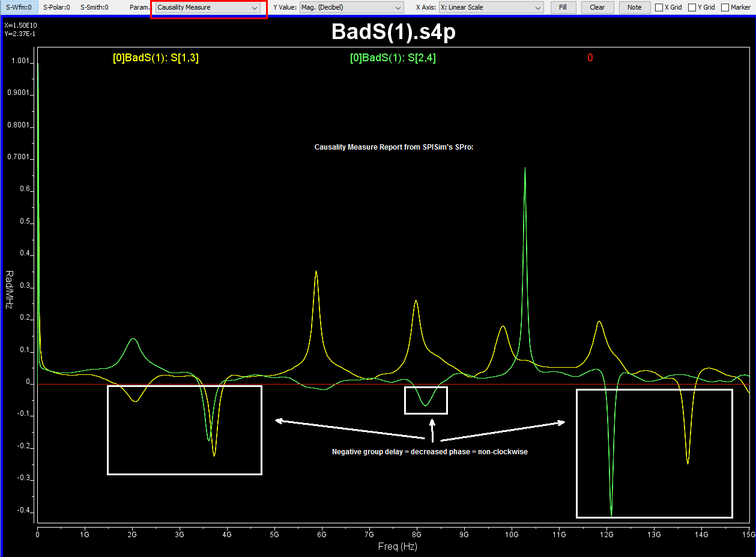The width and height of the screenshot is (756, 557).
Task: Click the Rad/MHz vertical axis label
Action: tap(9, 289)
